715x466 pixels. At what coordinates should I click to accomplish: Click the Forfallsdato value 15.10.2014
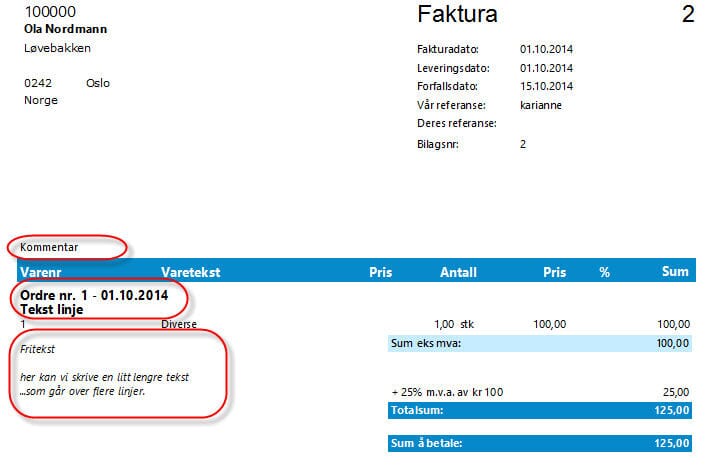click(x=546, y=86)
